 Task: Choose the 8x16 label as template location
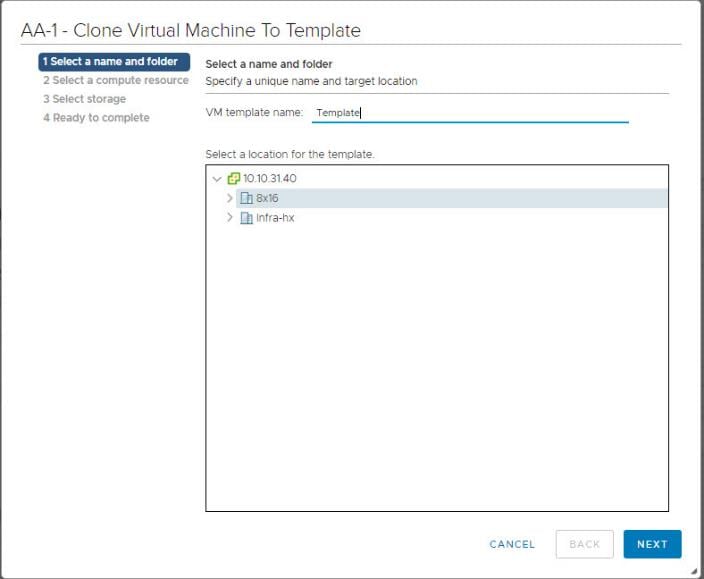tap(267, 198)
